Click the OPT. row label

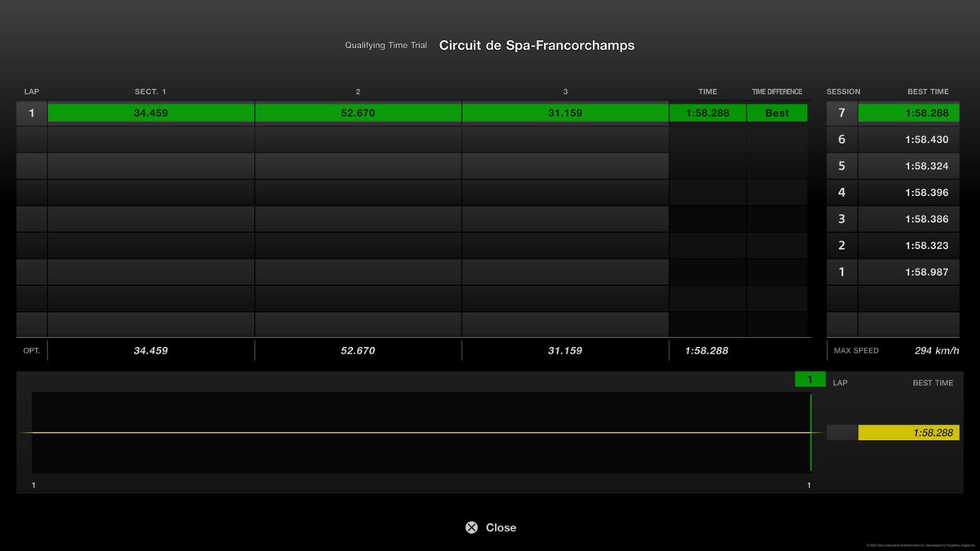pyautogui.click(x=32, y=350)
